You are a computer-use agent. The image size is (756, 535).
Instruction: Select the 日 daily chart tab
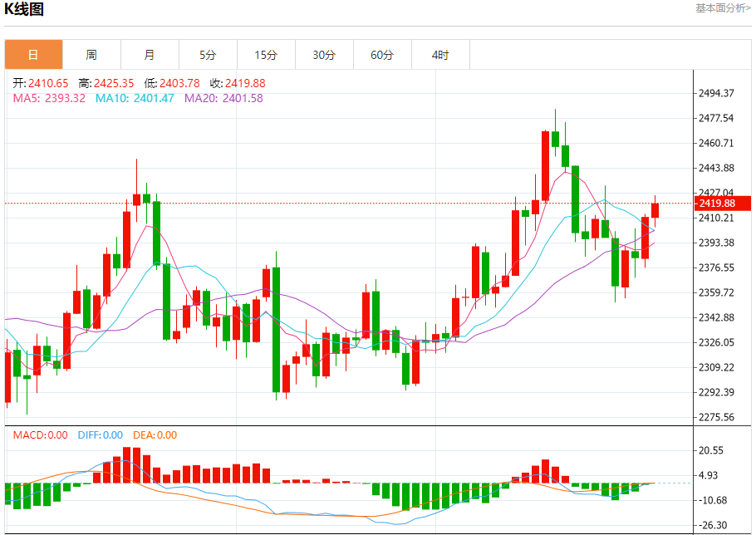(x=33, y=55)
